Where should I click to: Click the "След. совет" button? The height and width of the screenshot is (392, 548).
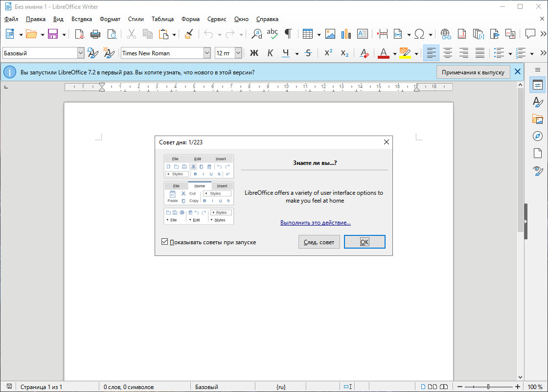[x=319, y=242]
